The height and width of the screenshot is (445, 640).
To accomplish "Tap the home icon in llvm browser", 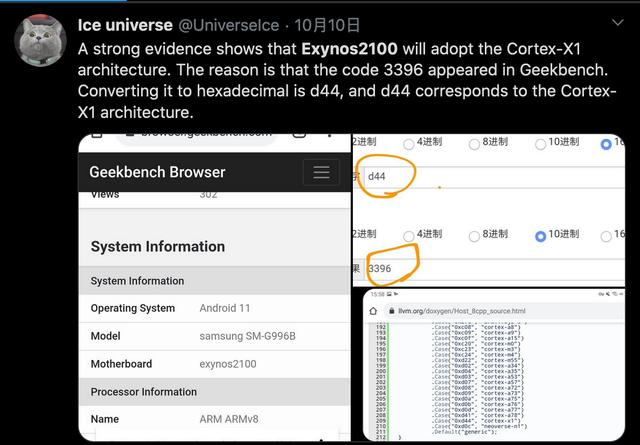I will click(x=373, y=311).
